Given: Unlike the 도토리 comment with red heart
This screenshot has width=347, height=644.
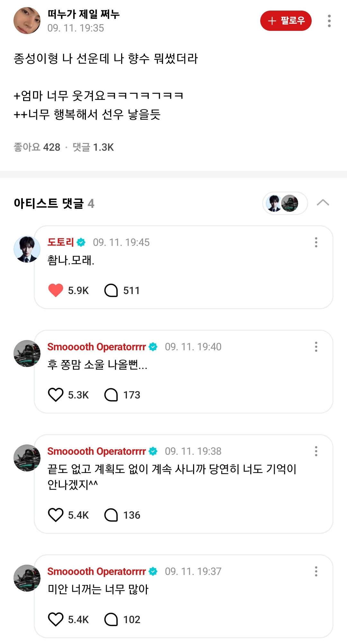Looking at the screenshot, I should click(x=56, y=290).
